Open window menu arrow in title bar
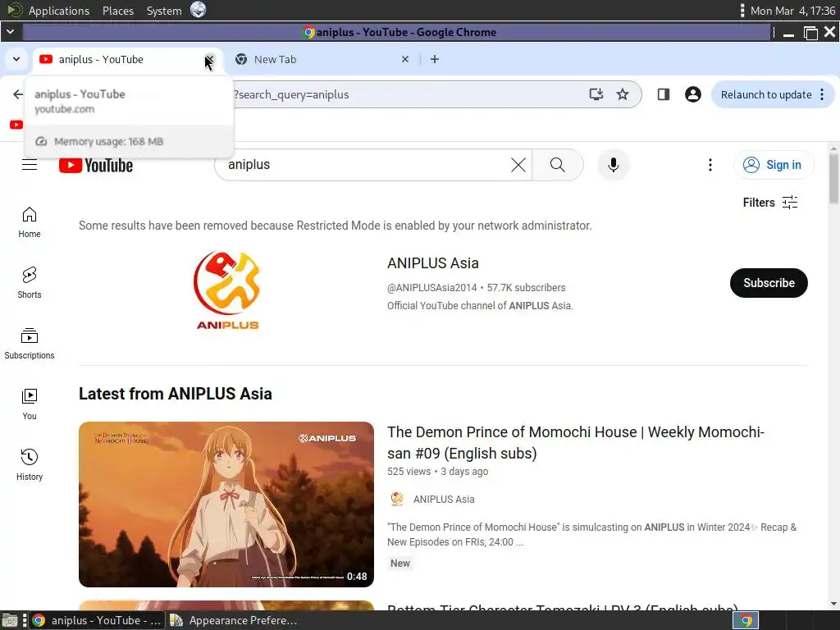This screenshot has width=840, height=630. click(10, 32)
